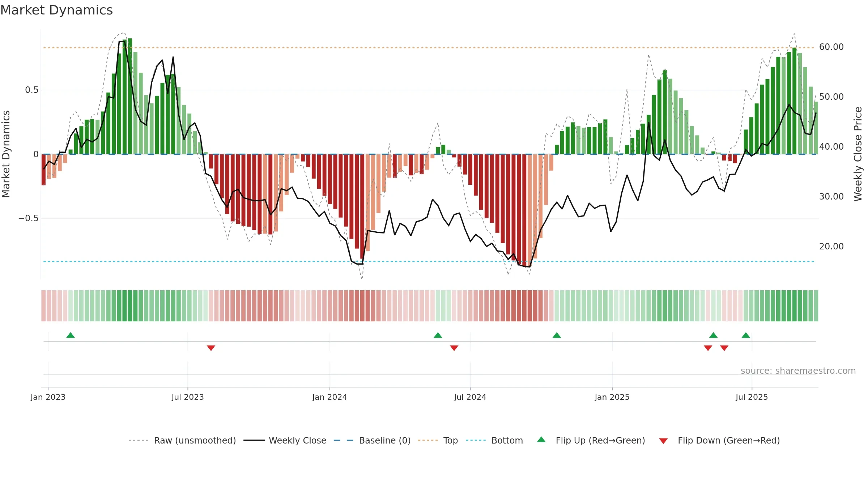Screen dimensions: 868x488
Task: Click the rotated Weekly Close Price axis title
Action: [858, 154]
